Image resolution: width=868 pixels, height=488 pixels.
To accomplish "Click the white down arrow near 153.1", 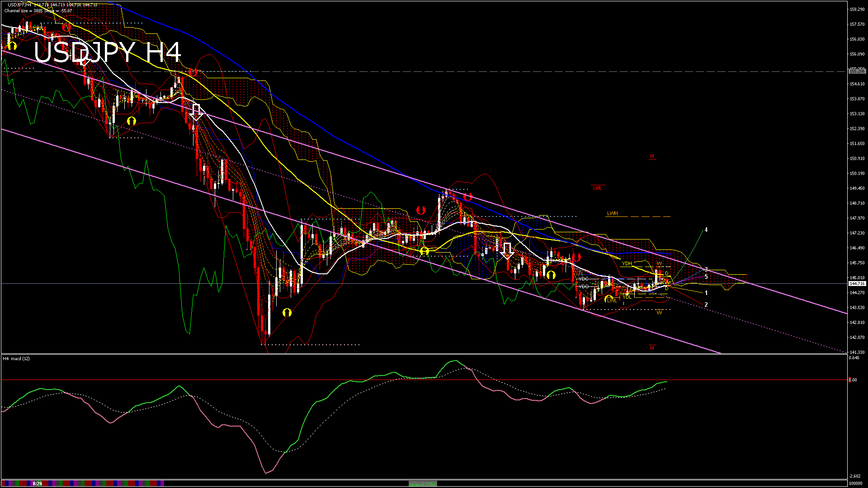I will 196,112.
